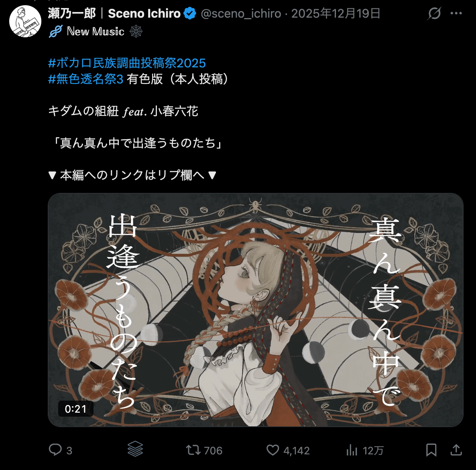This screenshot has width=476, height=470.
Task: Open hashtag #無色透名祭3
Action: point(85,79)
